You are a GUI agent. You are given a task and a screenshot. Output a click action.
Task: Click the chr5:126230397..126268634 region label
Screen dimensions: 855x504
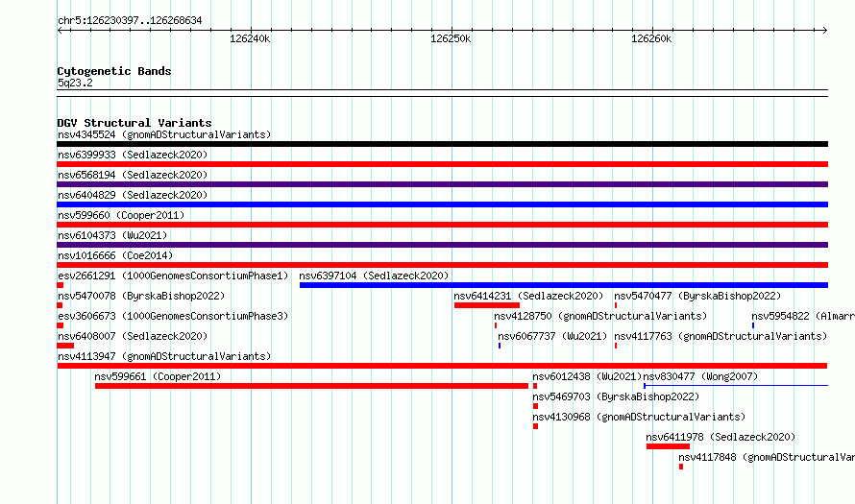click(130, 20)
